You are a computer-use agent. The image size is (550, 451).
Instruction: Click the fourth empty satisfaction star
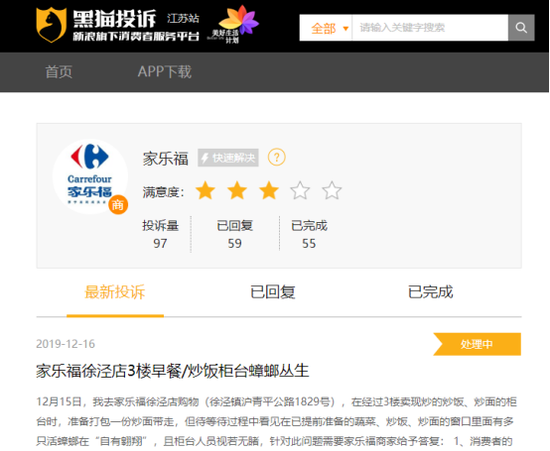coord(300,190)
